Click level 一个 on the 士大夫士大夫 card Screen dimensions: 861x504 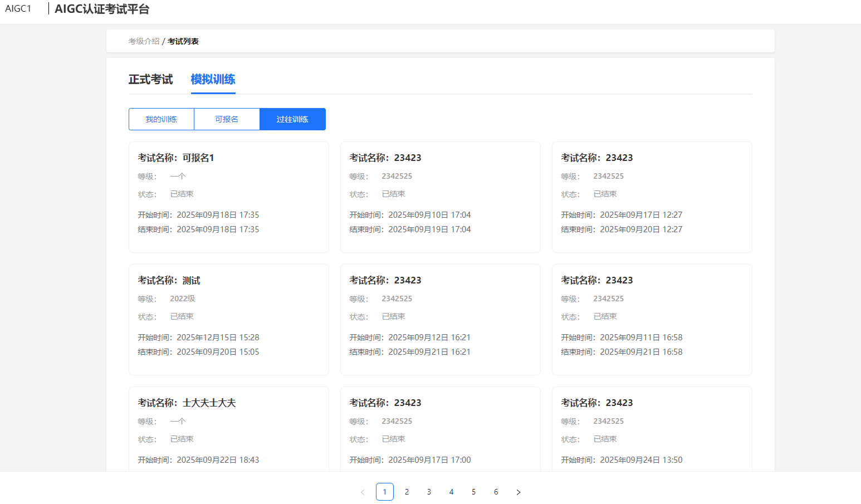point(178,421)
